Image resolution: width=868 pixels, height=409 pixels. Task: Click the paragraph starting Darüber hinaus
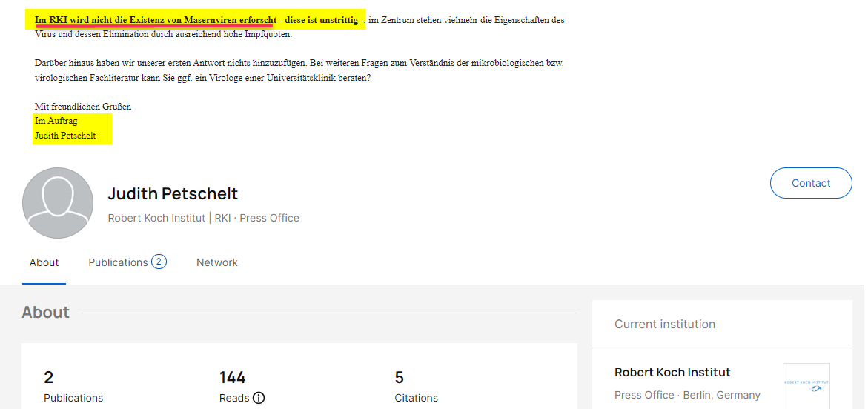[299, 70]
